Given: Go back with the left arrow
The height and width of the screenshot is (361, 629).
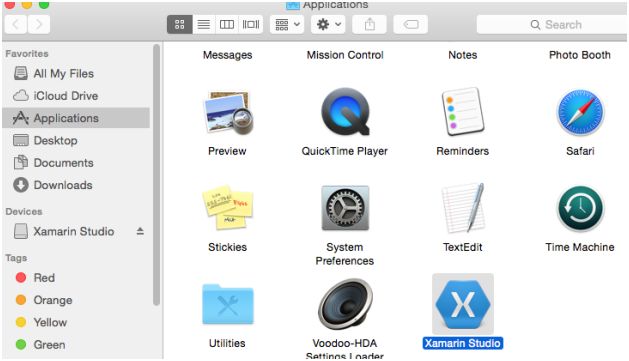Looking at the screenshot, I should (16, 24).
